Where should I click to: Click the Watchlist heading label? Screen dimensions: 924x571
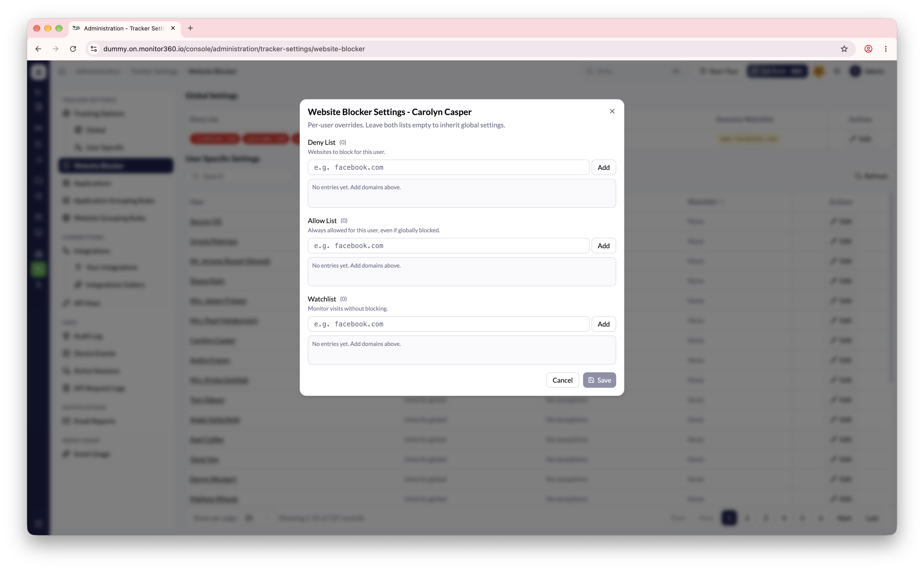(322, 299)
